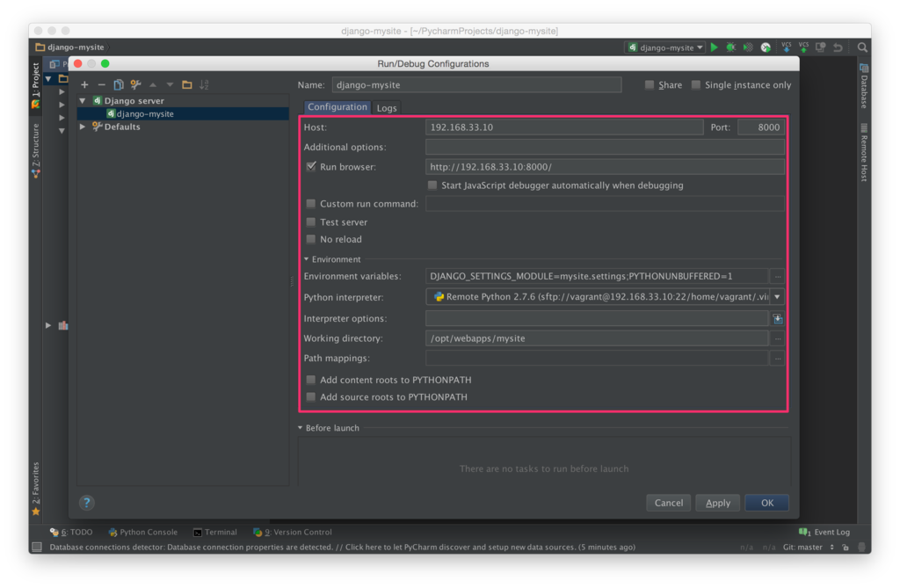Open the TODO tool window tab
This screenshot has height=588, width=900.
click(x=71, y=532)
